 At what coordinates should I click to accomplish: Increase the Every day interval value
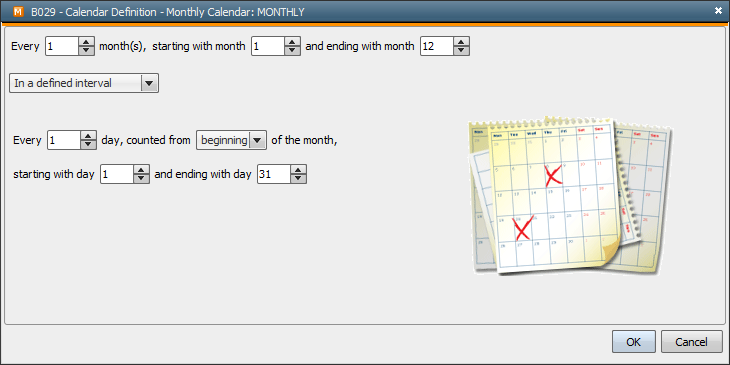pos(88,135)
